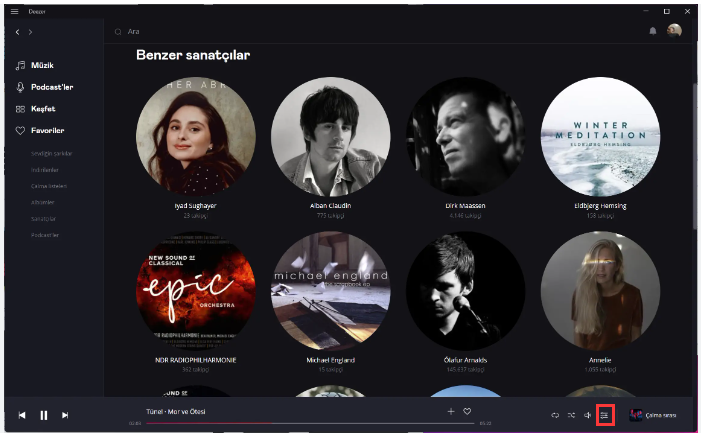Open the audio settings equalizer icon
Viewport: 701px width, 438px height.
click(x=604, y=415)
